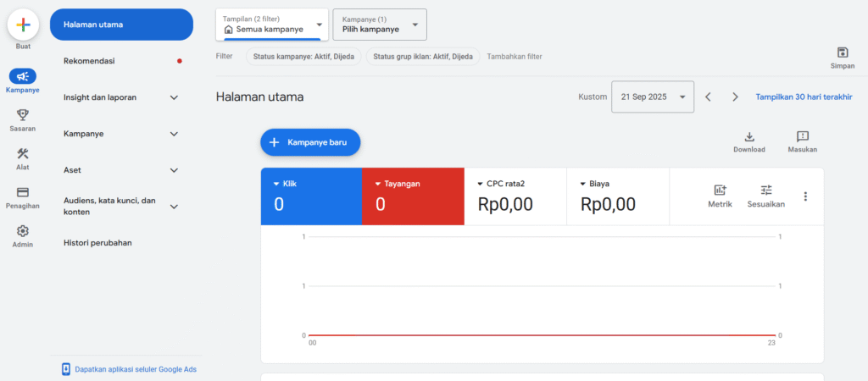Click the Download icon
This screenshot has width=868, height=381.
click(x=748, y=137)
